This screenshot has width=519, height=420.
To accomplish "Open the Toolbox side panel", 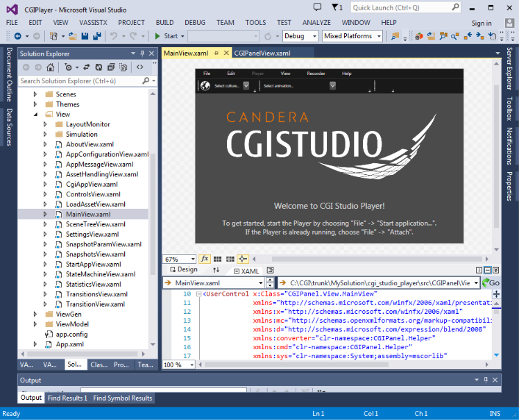I will coord(509,108).
